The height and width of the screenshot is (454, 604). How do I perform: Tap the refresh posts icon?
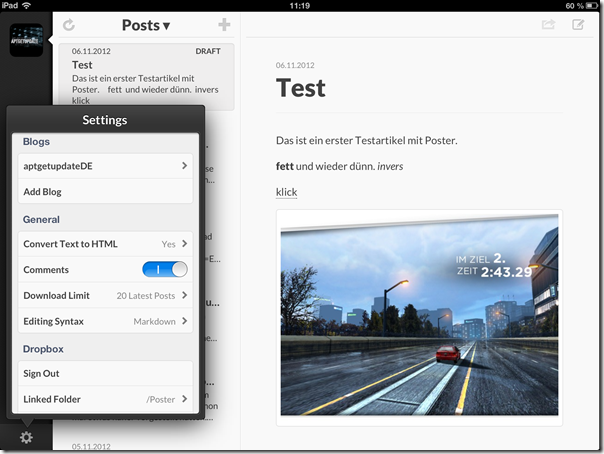coord(69,25)
